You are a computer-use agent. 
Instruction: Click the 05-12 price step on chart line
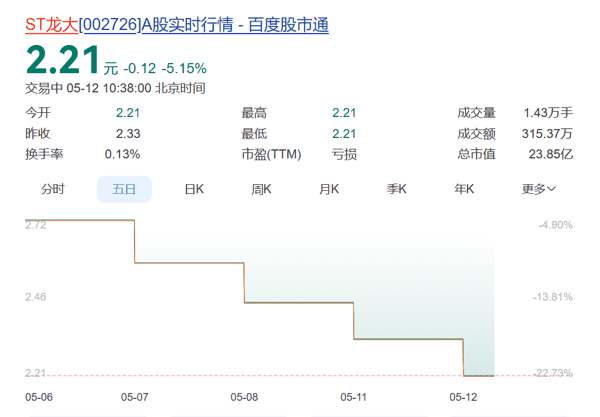tap(479, 376)
